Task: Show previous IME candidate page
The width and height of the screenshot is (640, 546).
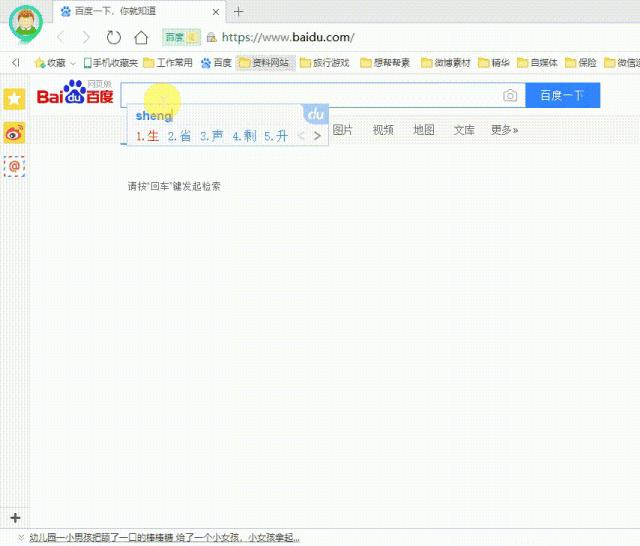Action: tap(301, 136)
